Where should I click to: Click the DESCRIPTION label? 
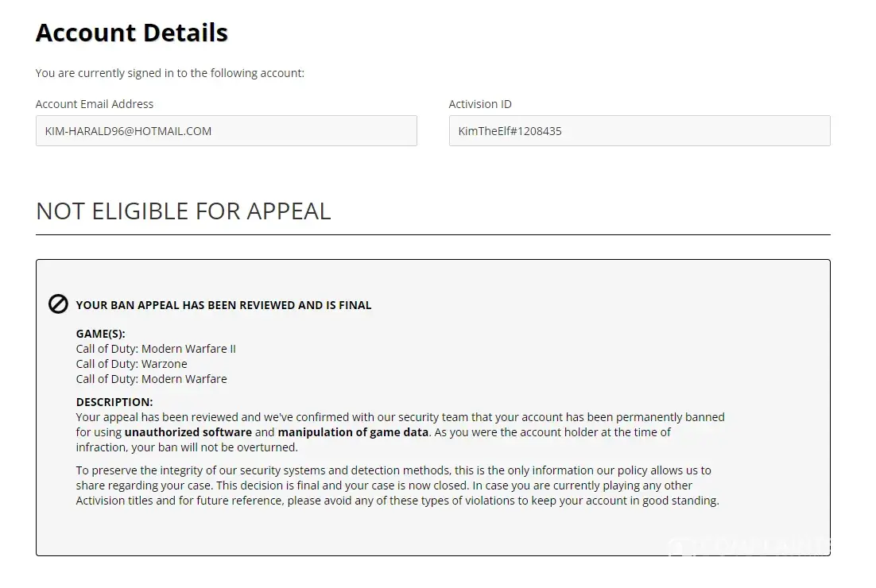114,402
